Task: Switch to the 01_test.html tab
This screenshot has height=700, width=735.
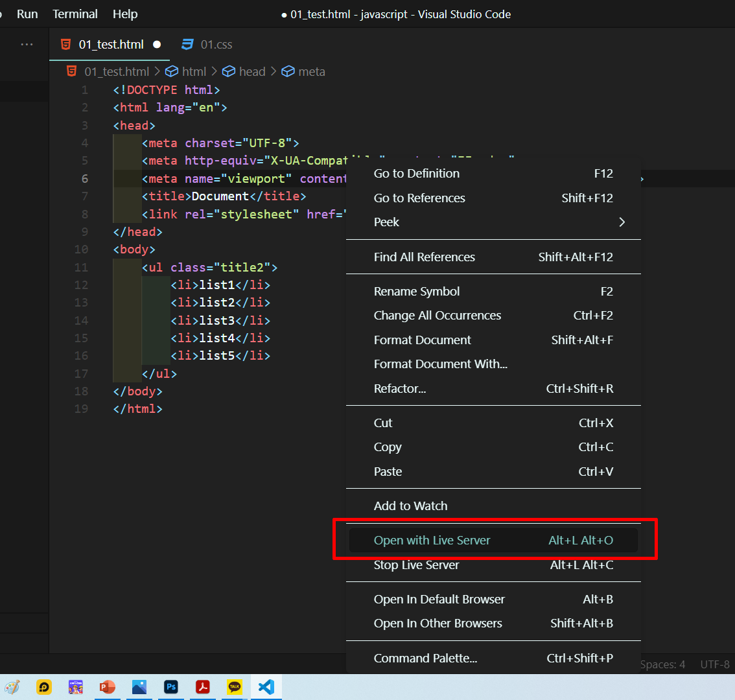Action: 111,45
